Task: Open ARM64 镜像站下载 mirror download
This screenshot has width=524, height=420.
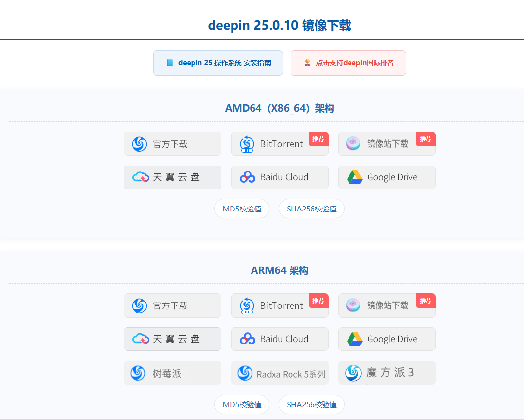Action: (x=387, y=305)
